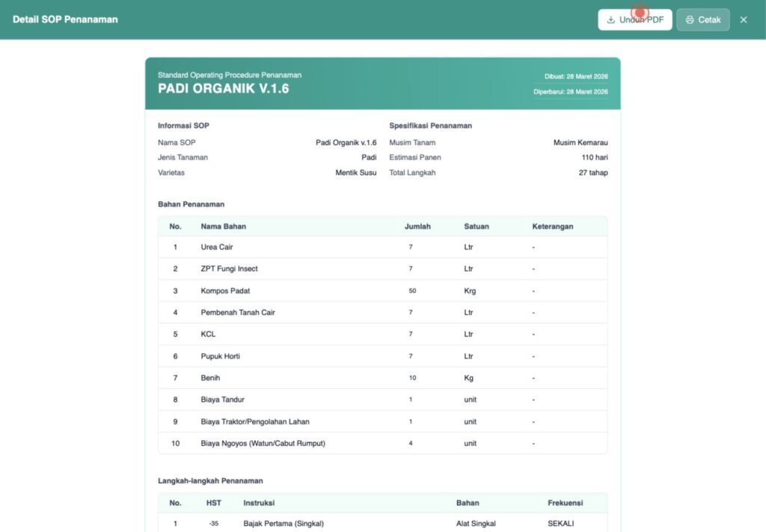Viewport: 766px width, 532px height.
Task: Click 'Jenis Tanaman' value 'Padi'
Action: [369, 157]
